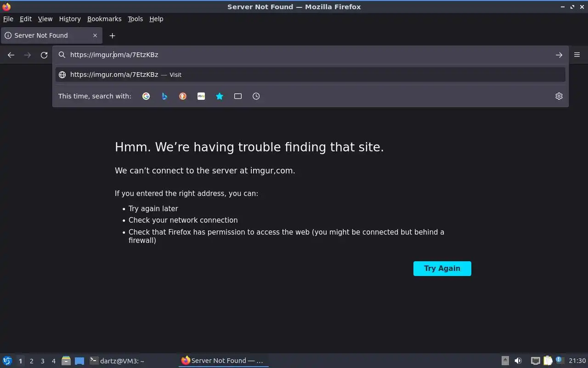Click the 21:30 clock

pos(577,361)
